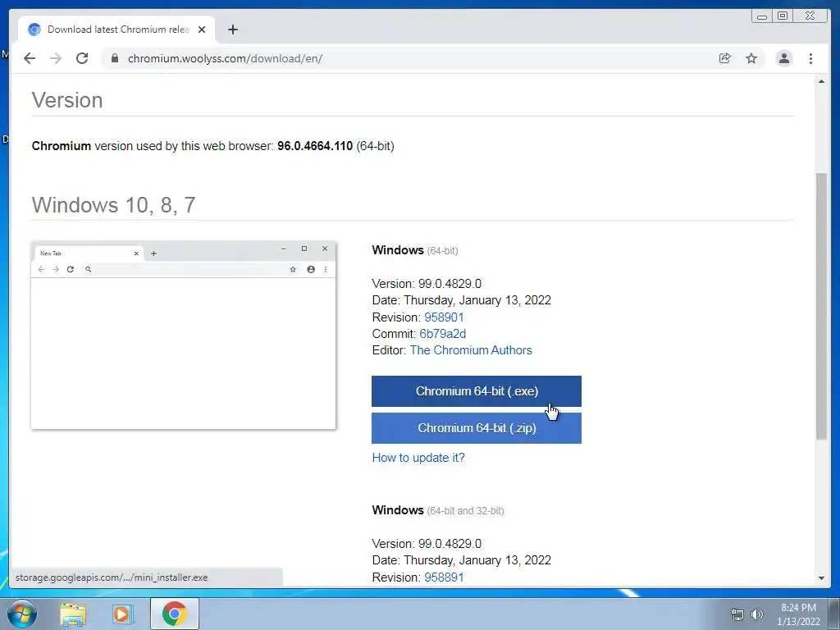
Task: Click the page scrollbar down arrow
Action: [x=821, y=578]
